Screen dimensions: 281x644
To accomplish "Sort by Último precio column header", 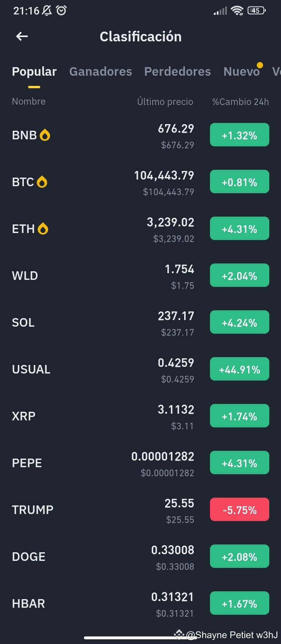I will [x=165, y=101].
